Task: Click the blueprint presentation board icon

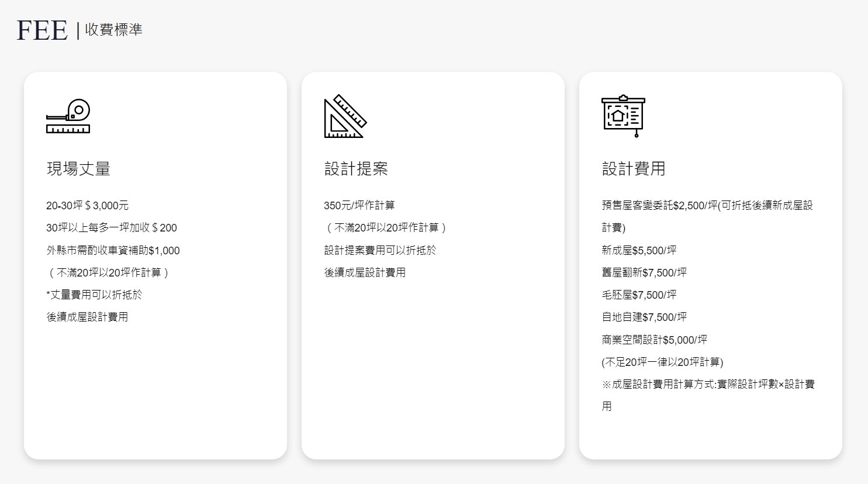Action: [623, 116]
